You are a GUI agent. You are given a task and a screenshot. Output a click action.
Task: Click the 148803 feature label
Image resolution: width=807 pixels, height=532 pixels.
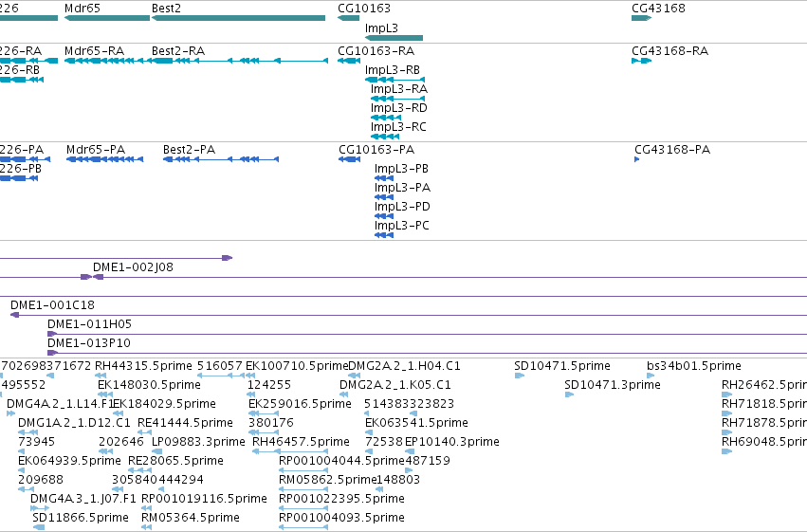tap(398, 480)
